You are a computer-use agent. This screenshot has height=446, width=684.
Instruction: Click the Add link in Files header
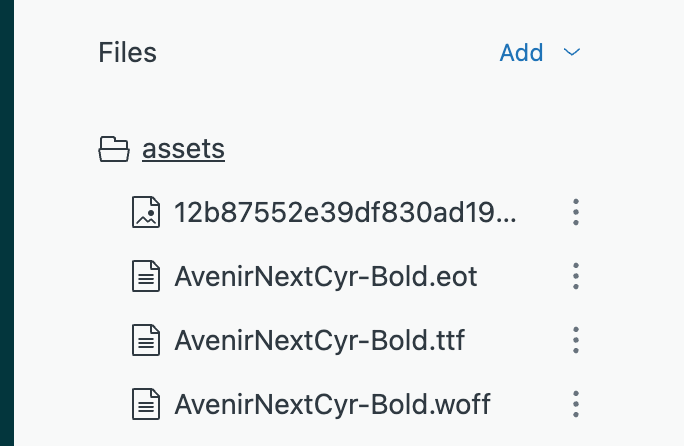(521, 53)
